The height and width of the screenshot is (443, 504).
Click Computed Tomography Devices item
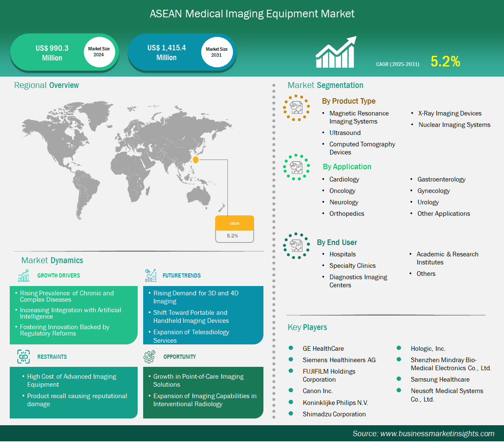coord(362,149)
